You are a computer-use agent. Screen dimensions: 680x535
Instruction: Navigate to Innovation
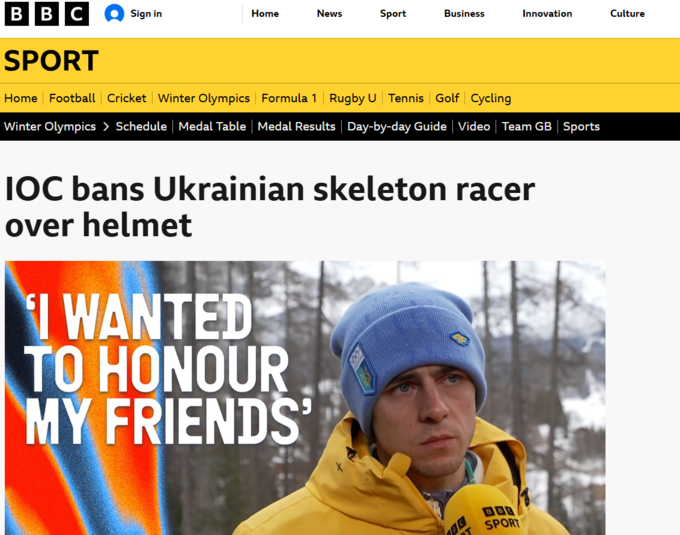(x=547, y=14)
